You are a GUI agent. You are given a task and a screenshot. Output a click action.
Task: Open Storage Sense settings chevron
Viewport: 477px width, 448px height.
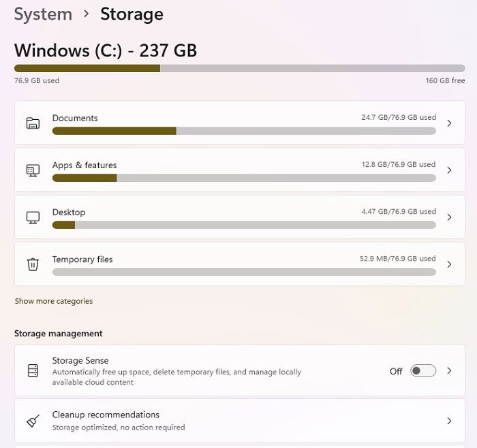[x=449, y=371]
